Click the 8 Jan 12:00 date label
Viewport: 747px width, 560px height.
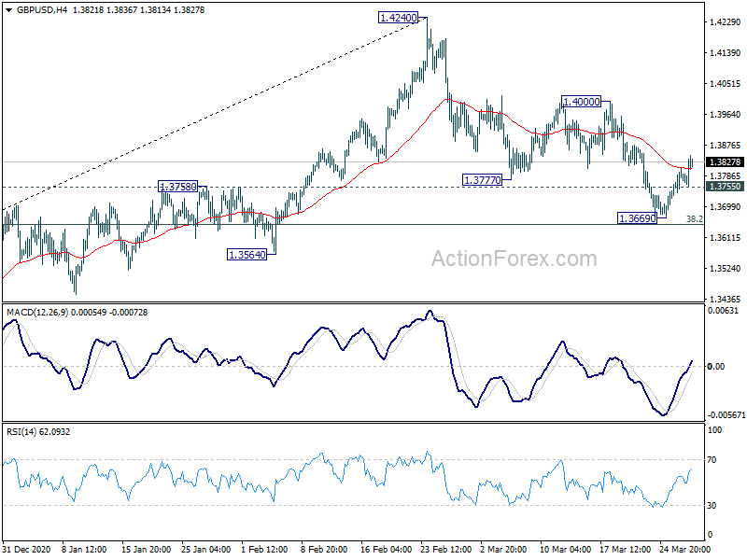tap(84, 550)
